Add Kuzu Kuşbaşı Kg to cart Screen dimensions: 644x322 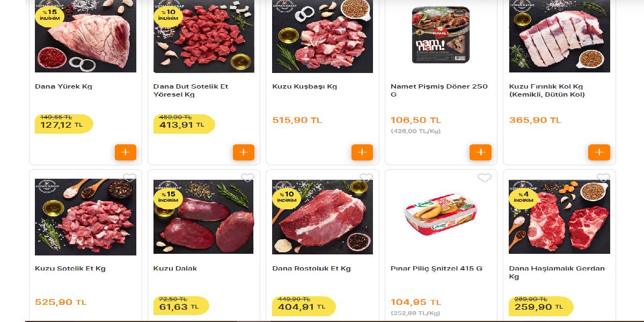point(362,152)
